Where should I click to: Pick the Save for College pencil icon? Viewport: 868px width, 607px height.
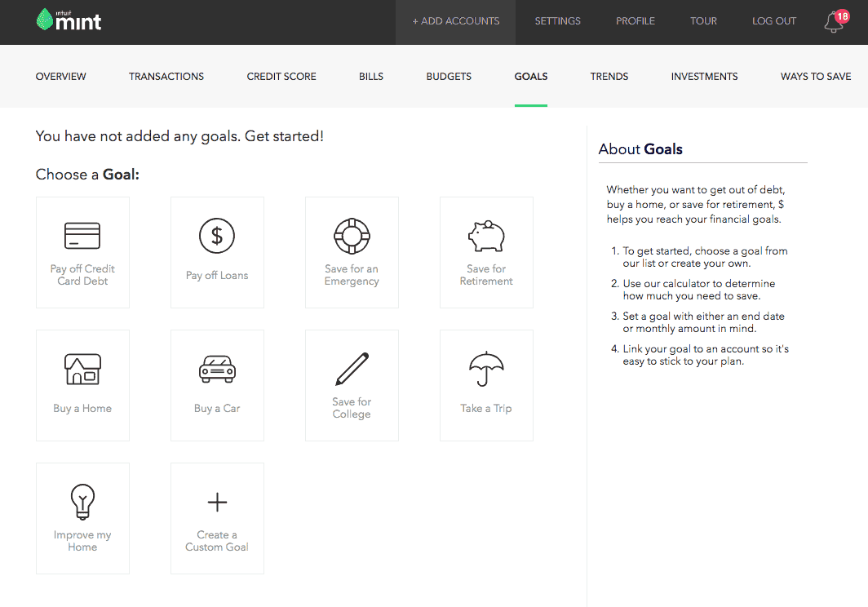(352, 369)
